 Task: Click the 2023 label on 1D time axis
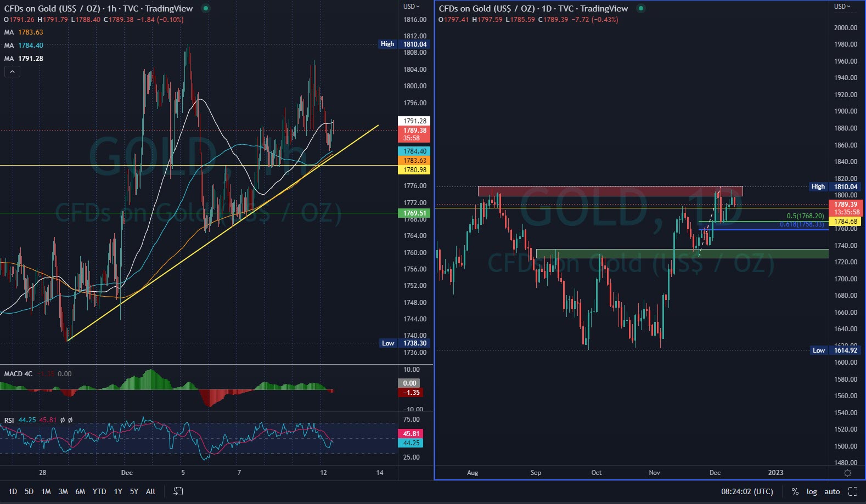pyautogui.click(x=775, y=473)
